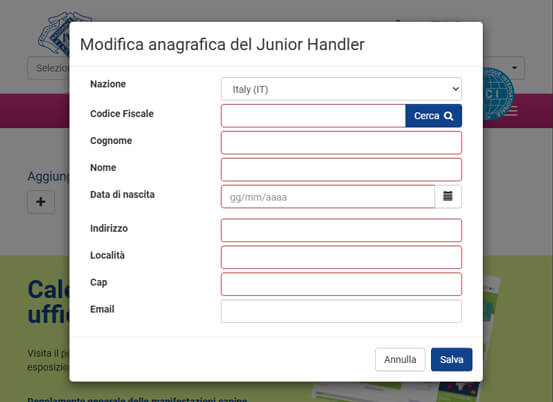Viewport: 553px width, 402px height.
Task: Open the calendar date picker icon
Action: (x=448, y=196)
